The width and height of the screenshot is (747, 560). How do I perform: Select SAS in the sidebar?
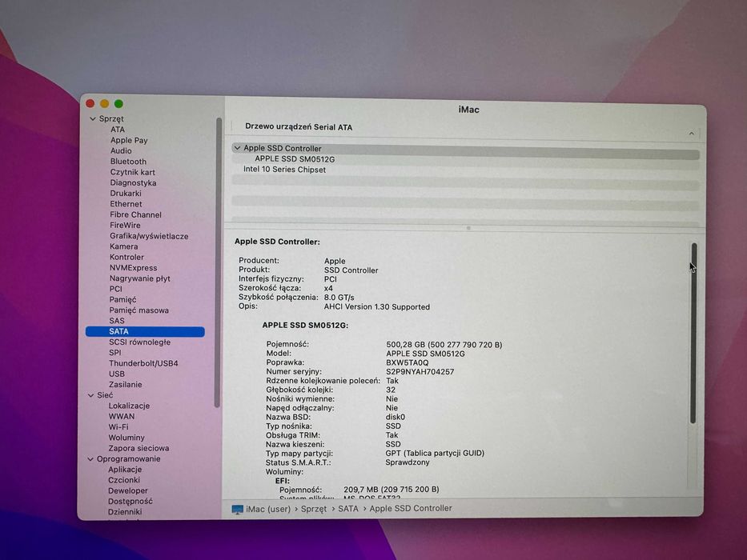coord(116,321)
